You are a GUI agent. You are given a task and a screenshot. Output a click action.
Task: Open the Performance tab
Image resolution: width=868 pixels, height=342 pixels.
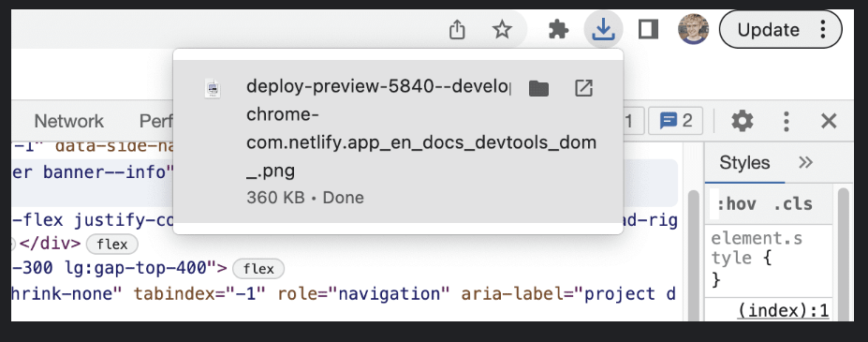(x=155, y=121)
